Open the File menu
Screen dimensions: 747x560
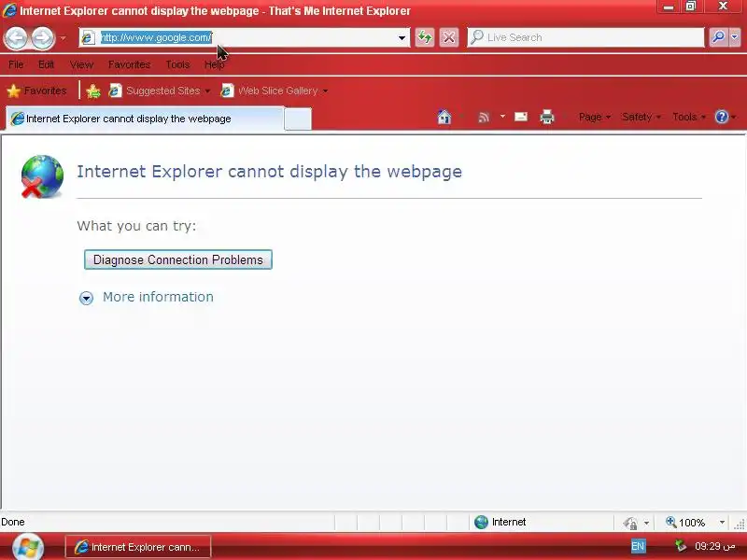point(16,64)
